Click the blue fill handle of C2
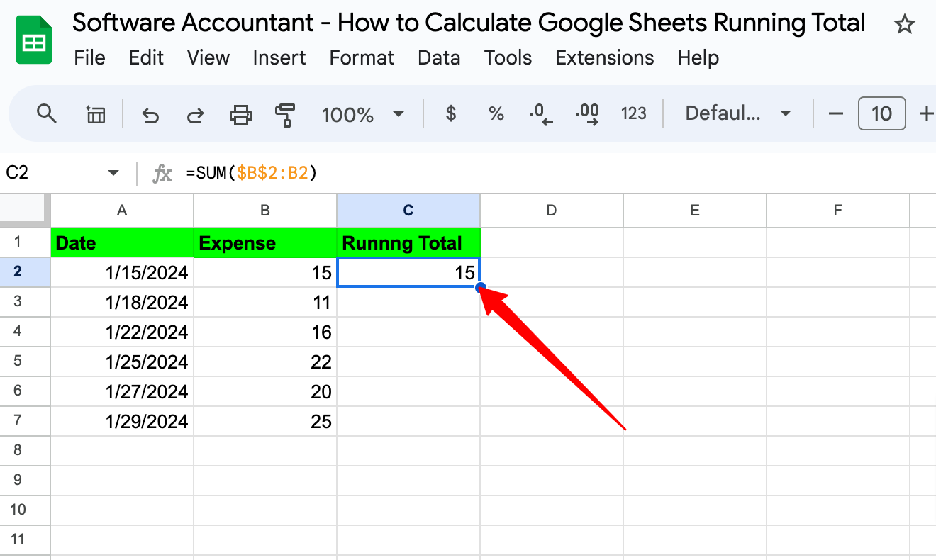Screen dimensions: 936x560 click(x=480, y=287)
